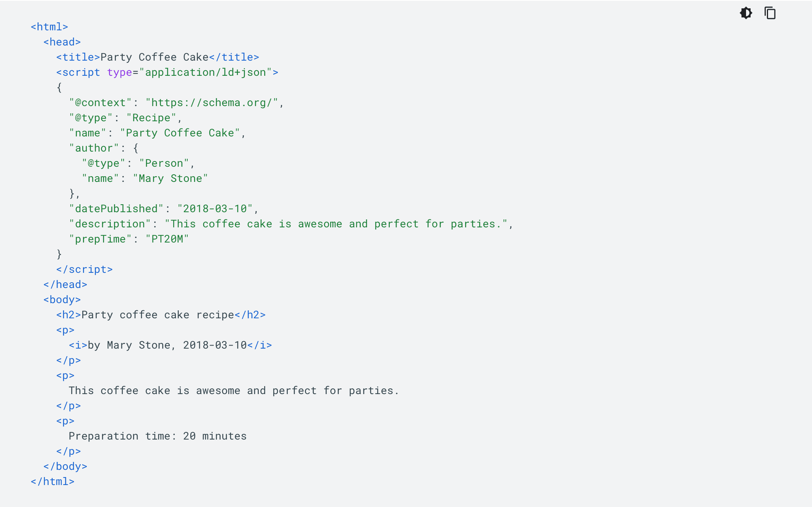Image resolution: width=812 pixels, height=507 pixels.
Task: Click the closing script tag
Action: point(85,269)
